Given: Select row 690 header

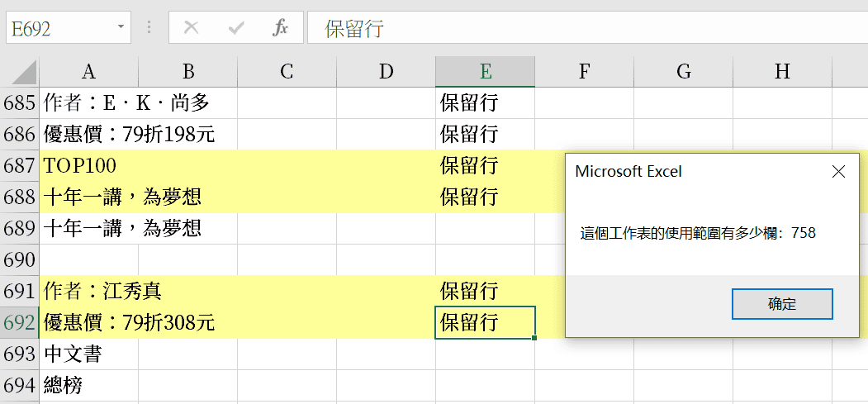Looking at the screenshot, I should point(19,259).
